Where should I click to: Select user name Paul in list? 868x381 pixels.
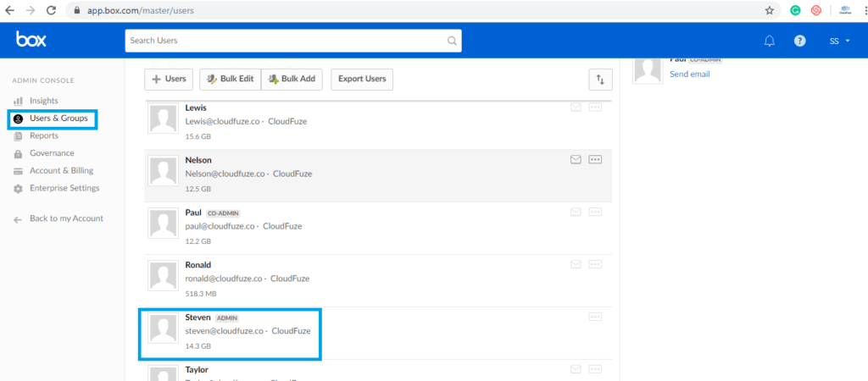point(194,213)
